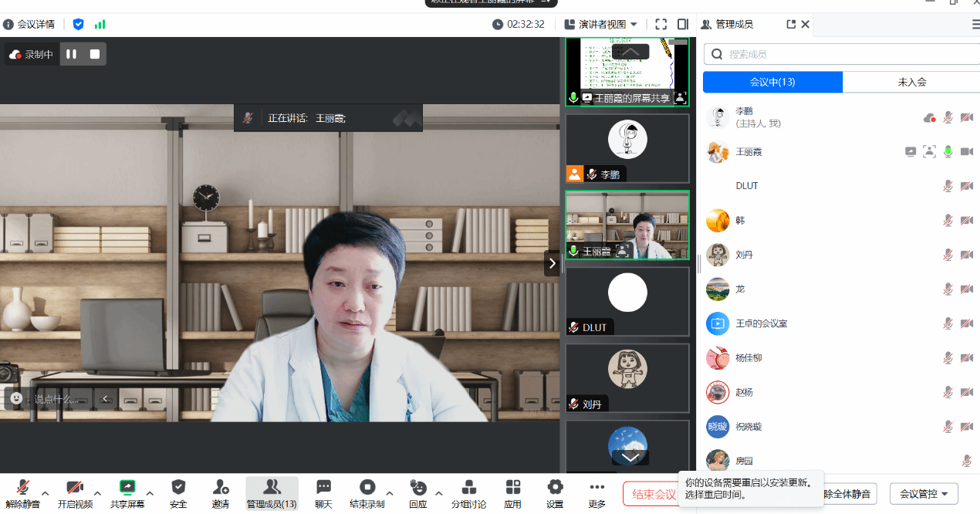The height and width of the screenshot is (514, 980).
Task: Open the 演讲者视图 view dropdown
Action: [601, 24]
